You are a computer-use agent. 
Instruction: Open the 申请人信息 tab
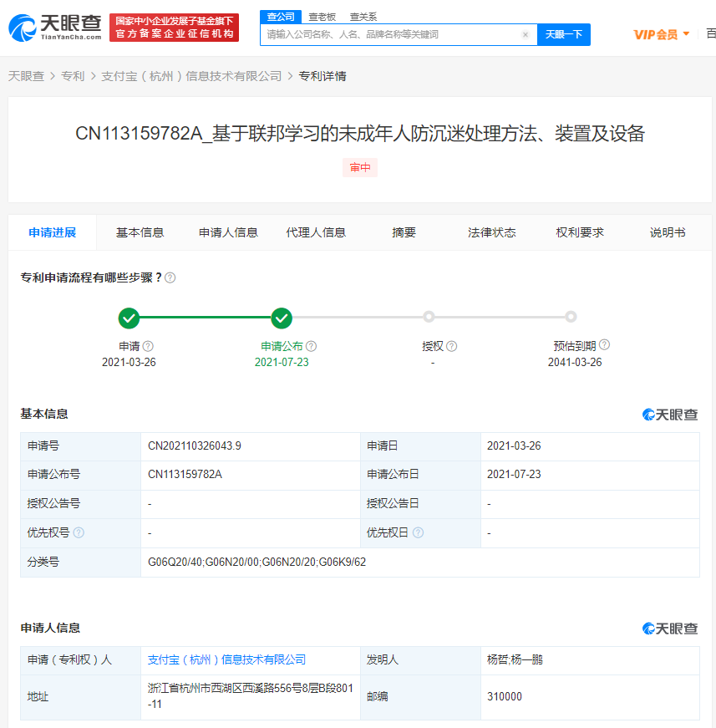click(228, 232)
